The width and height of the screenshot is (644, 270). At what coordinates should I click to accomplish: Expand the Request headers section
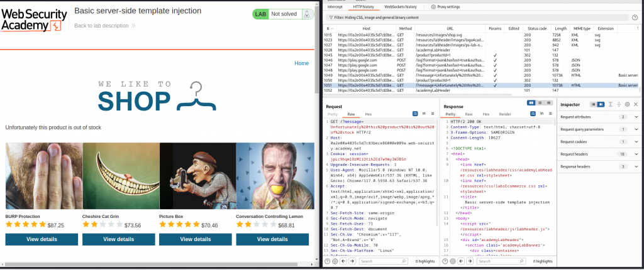tap(600, 154)
